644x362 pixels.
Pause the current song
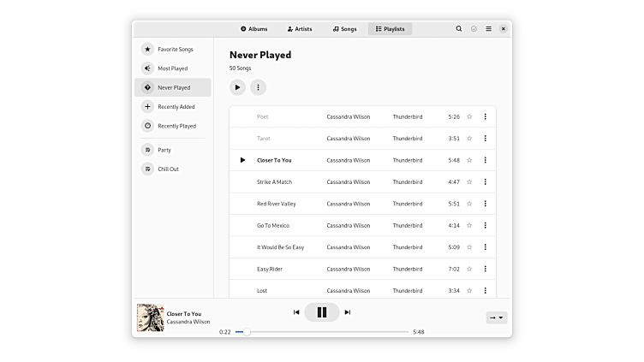coord(322,312)
